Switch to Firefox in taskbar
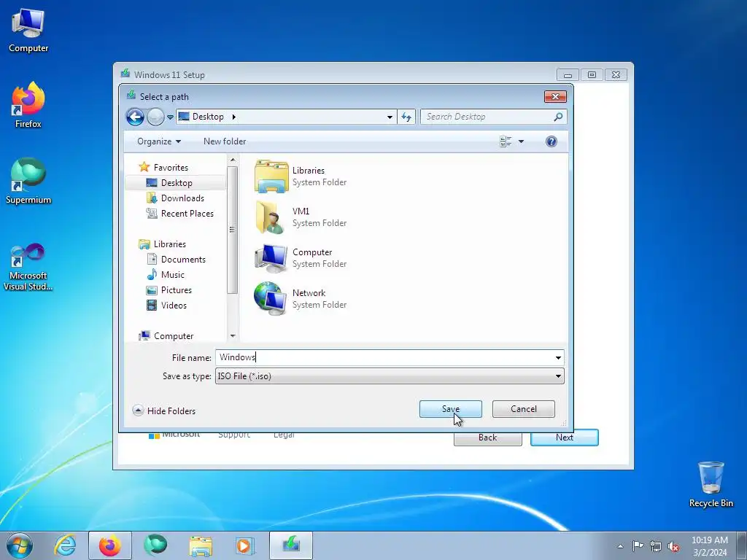Viewport: 747px width, 560px height. 110,545
